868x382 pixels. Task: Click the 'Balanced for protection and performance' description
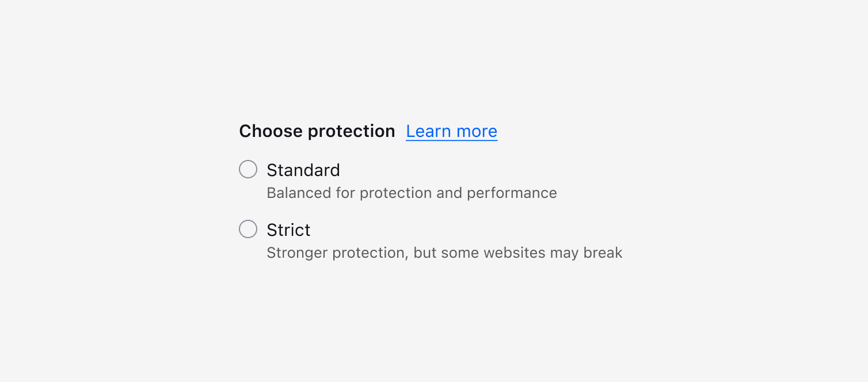coord(412,193)
